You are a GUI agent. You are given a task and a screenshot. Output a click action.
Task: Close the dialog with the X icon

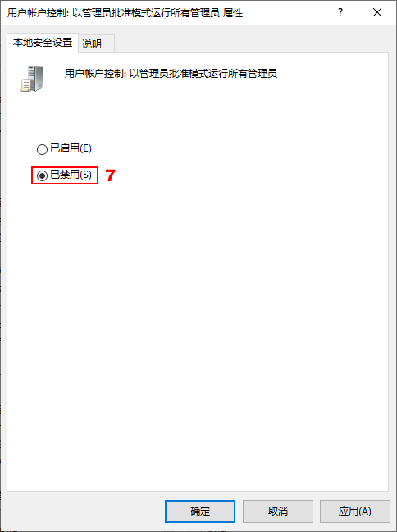(x=377, y=12)
